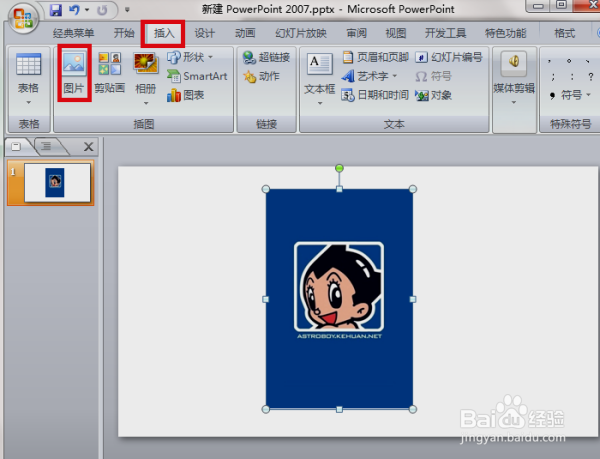
Task: Open the 视图 tab
Action: click(x=396, y=33)
